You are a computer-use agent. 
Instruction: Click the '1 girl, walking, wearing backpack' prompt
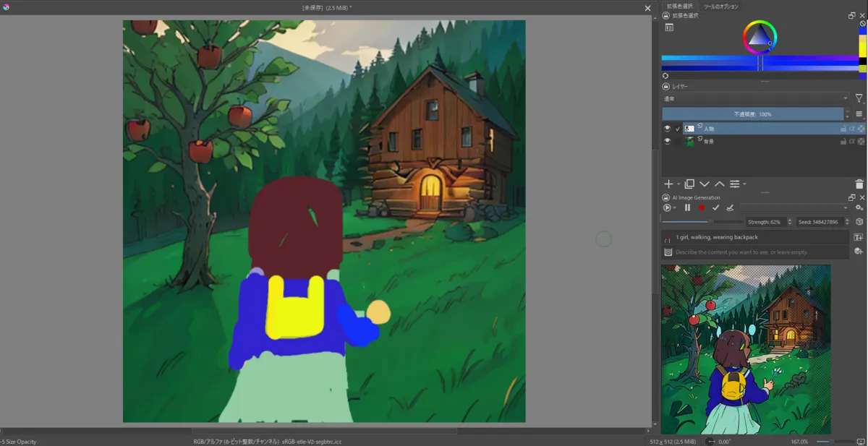click(x=755, y=237)
